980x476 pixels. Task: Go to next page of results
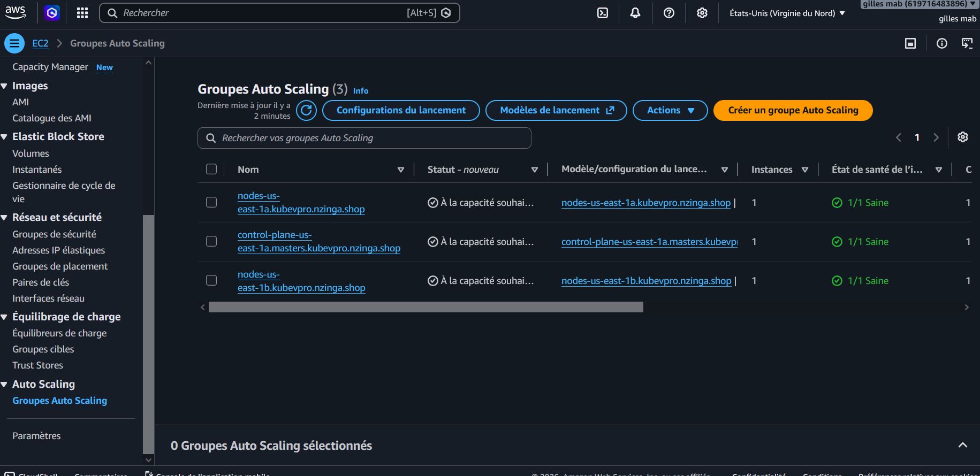(x=936, y=137)
